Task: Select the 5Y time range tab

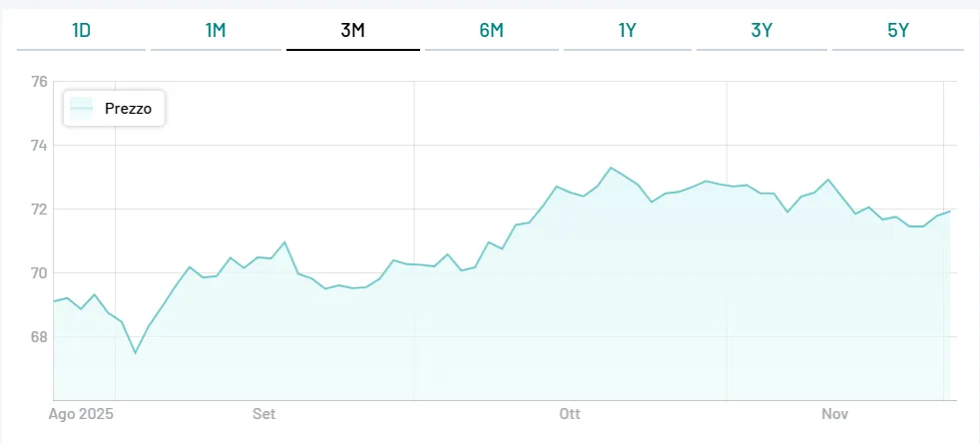Action: [898, 30]
